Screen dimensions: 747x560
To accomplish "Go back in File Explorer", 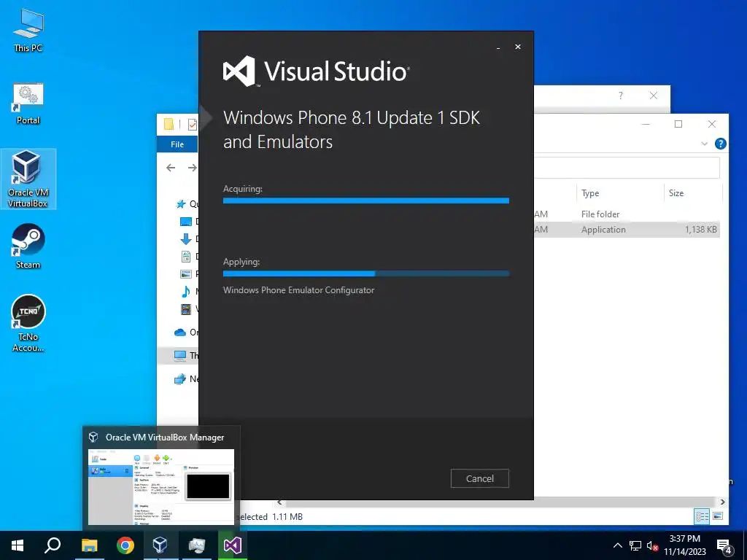I will (171, 168).
